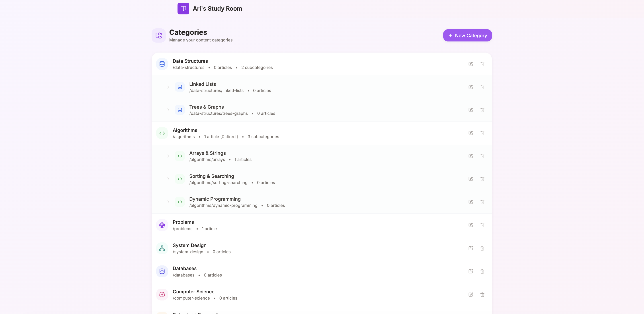Image resolution: width=644 pixels, height=314 pixels.
Task: Select the code icon next to Algorithms
Action: (162, 133)
